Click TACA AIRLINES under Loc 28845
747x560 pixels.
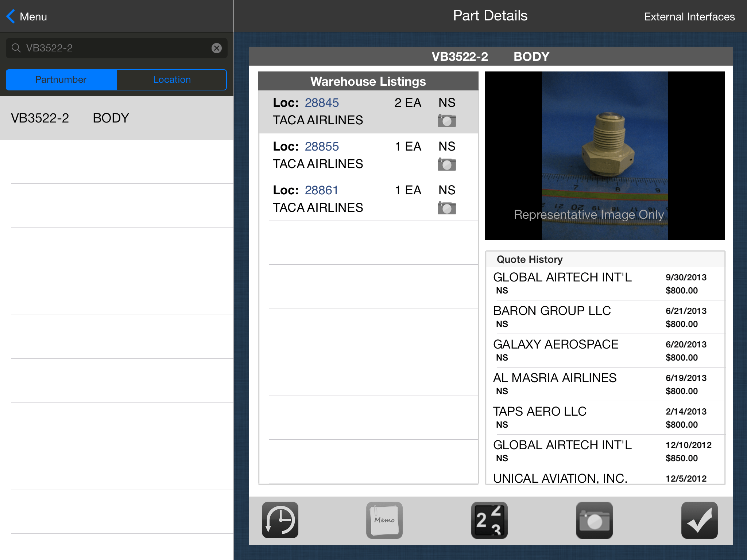click(x=318, y=120)
